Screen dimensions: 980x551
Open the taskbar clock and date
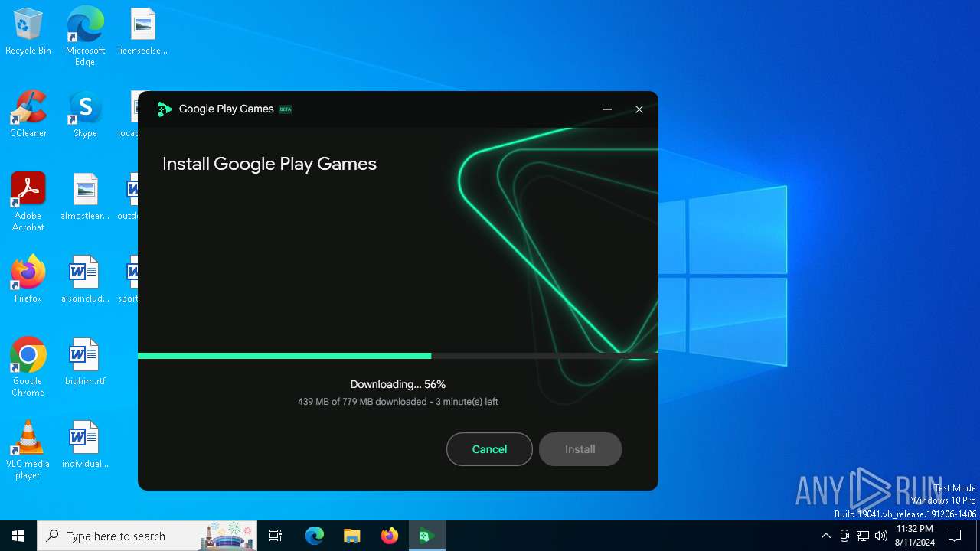point(915,536)
